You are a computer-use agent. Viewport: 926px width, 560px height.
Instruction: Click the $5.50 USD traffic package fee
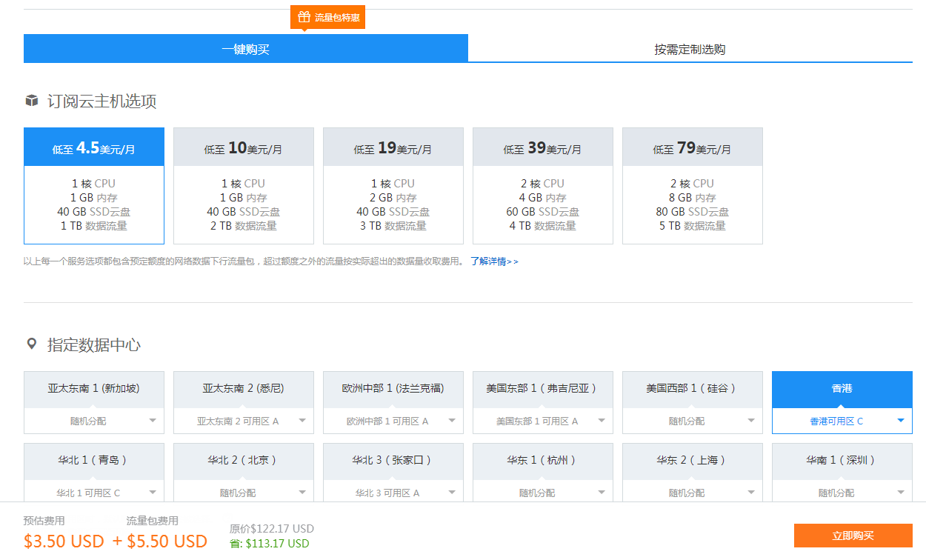167,541
